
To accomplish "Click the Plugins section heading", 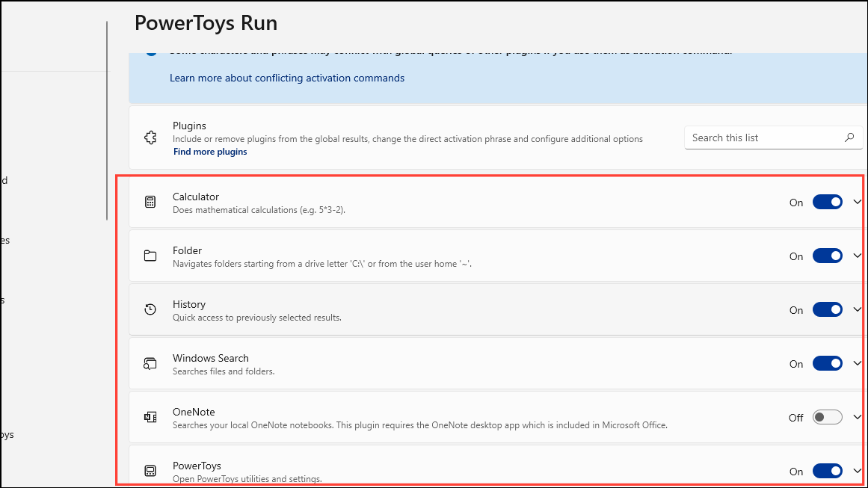I will pyautogui.click(x=189, y=126).
